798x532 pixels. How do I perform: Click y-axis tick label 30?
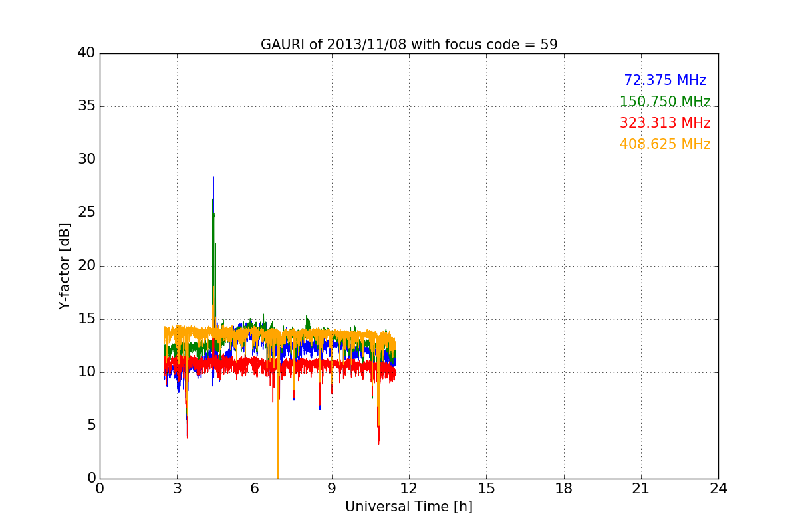coord(87,160)
